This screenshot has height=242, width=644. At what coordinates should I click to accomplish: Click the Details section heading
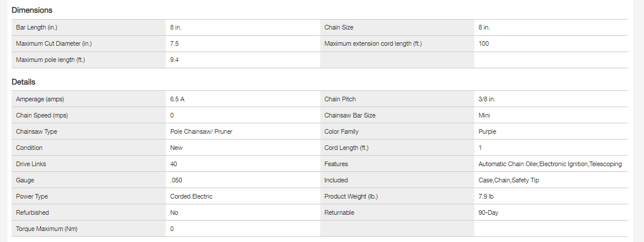click(x=24, y=82)
